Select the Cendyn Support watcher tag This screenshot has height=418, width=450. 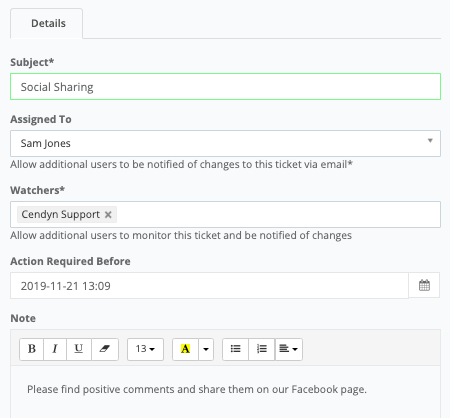pyautogui.click(x=61, y=214)
